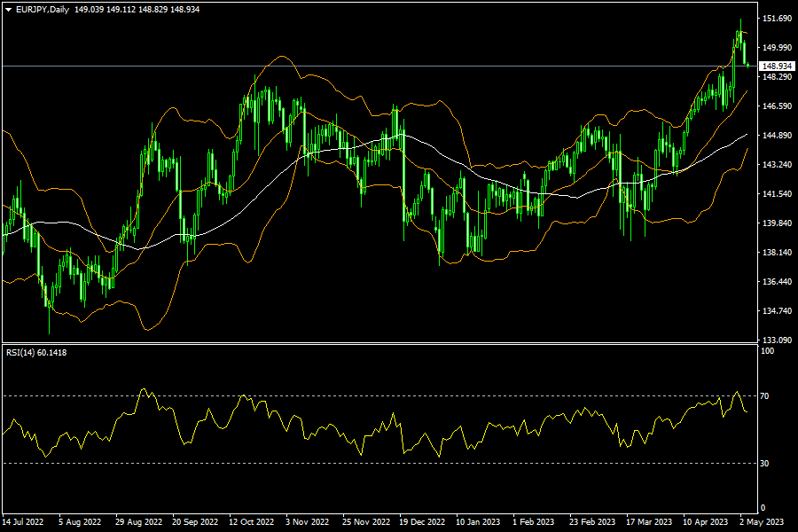Click the RSI 30 level label

(764, 463)
